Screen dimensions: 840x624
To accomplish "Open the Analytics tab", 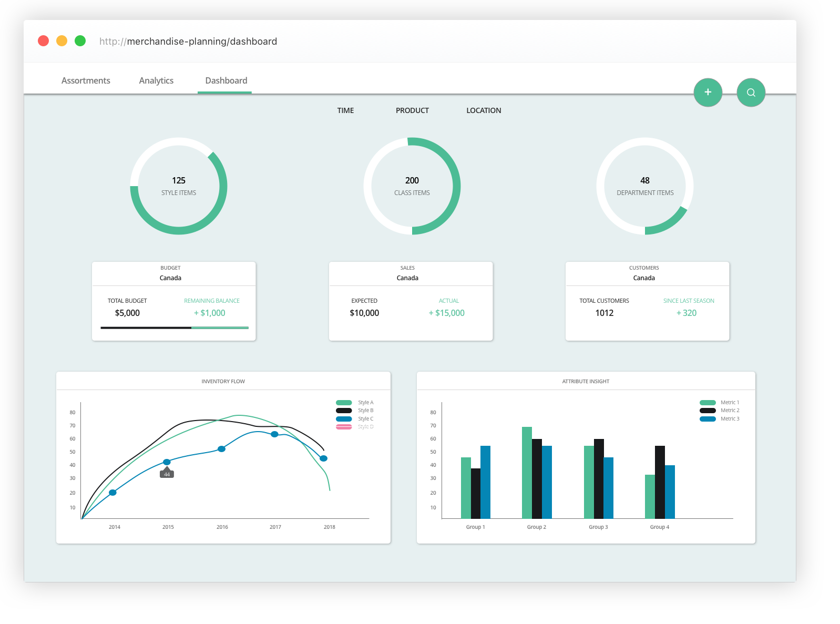I will (x=156, y=80).
